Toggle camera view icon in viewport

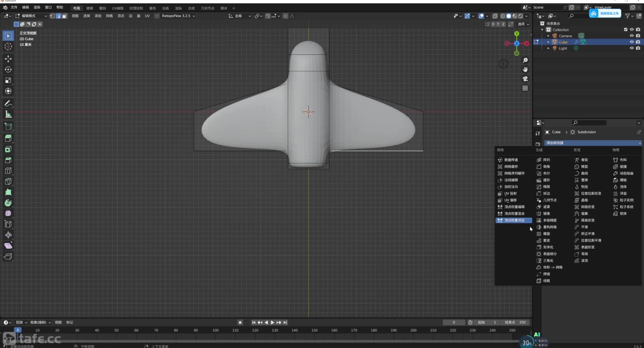point(525,79)
